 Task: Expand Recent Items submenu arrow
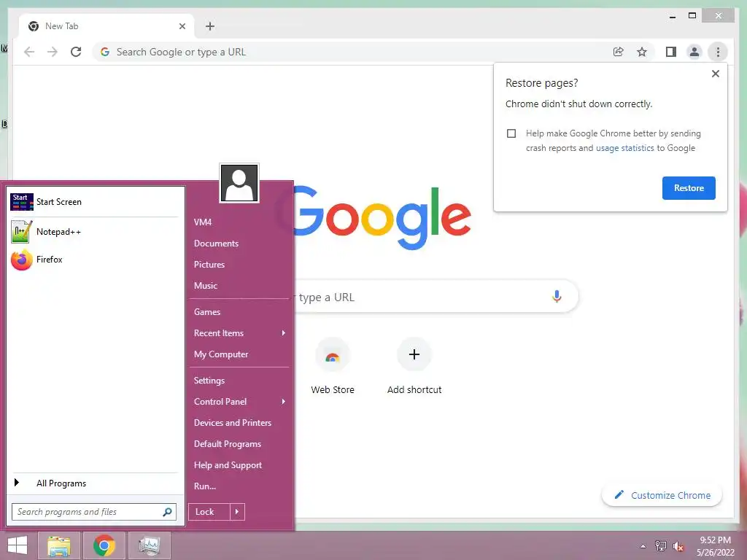(x=284, y=332)
